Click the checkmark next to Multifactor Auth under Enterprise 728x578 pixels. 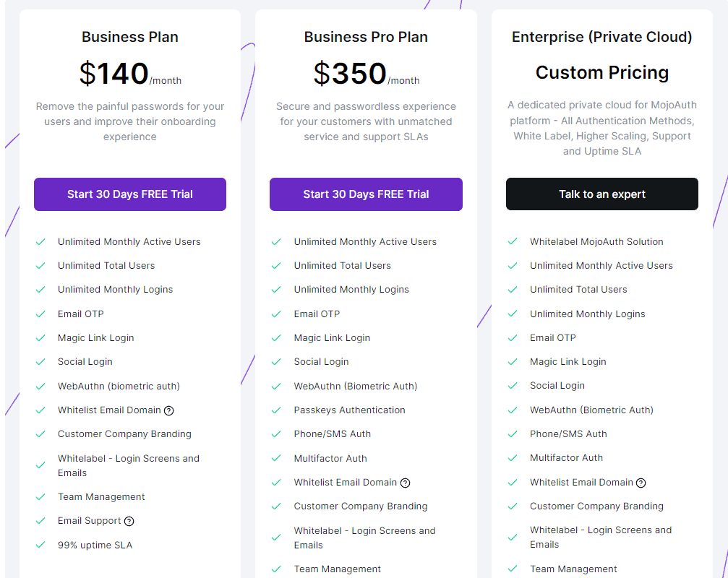tap(513, 457)
